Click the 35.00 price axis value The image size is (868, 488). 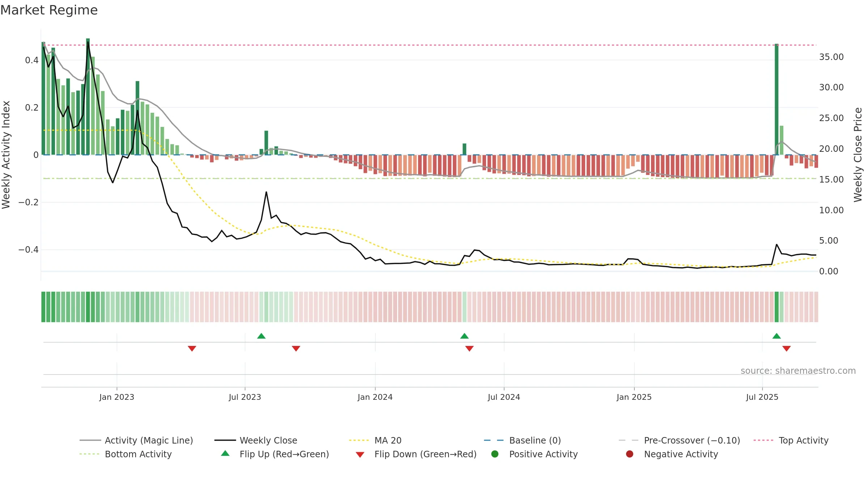click(x=831, y=57)
